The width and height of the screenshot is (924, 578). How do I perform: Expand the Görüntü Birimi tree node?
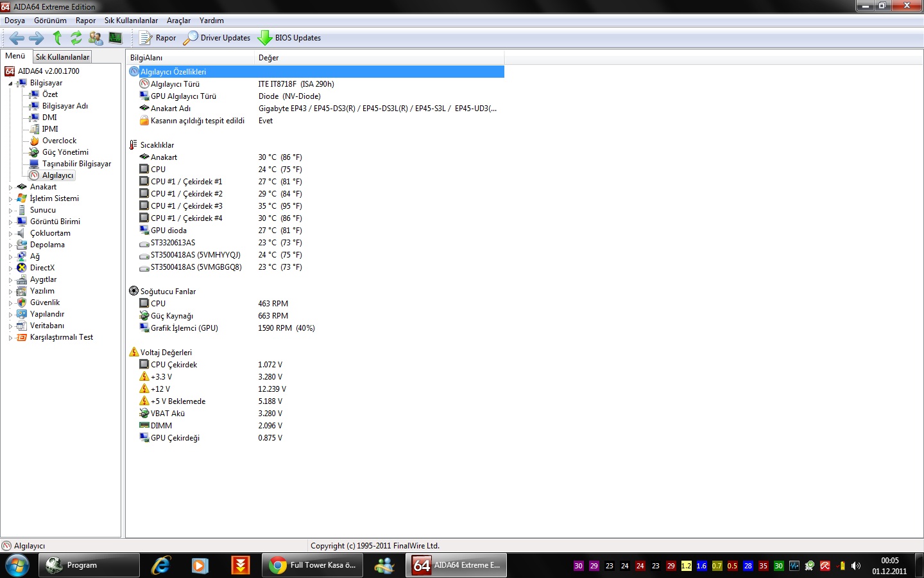pos(10,222)
